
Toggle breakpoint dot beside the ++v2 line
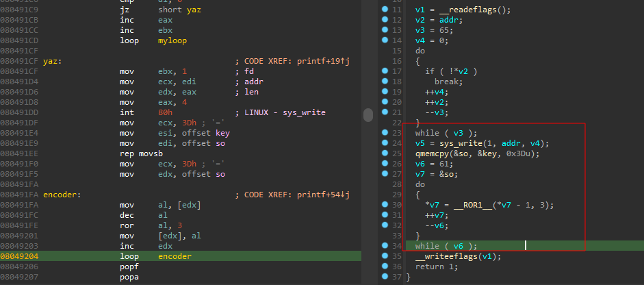coord(385,101)
